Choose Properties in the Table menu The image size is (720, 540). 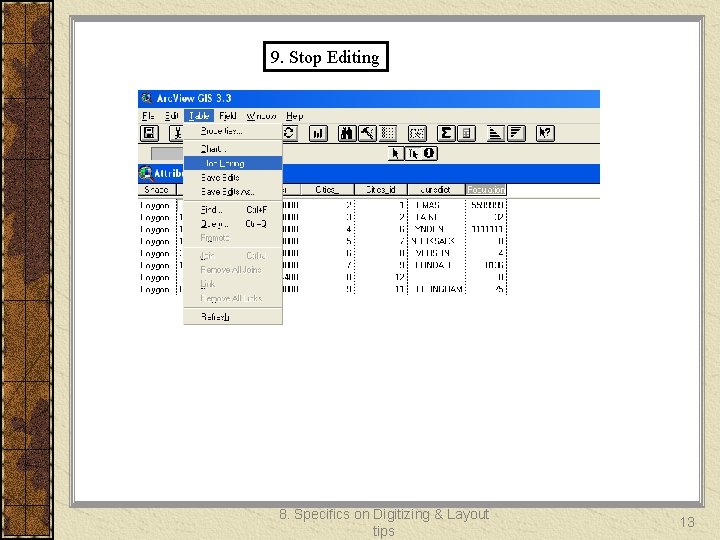point(233,131)
